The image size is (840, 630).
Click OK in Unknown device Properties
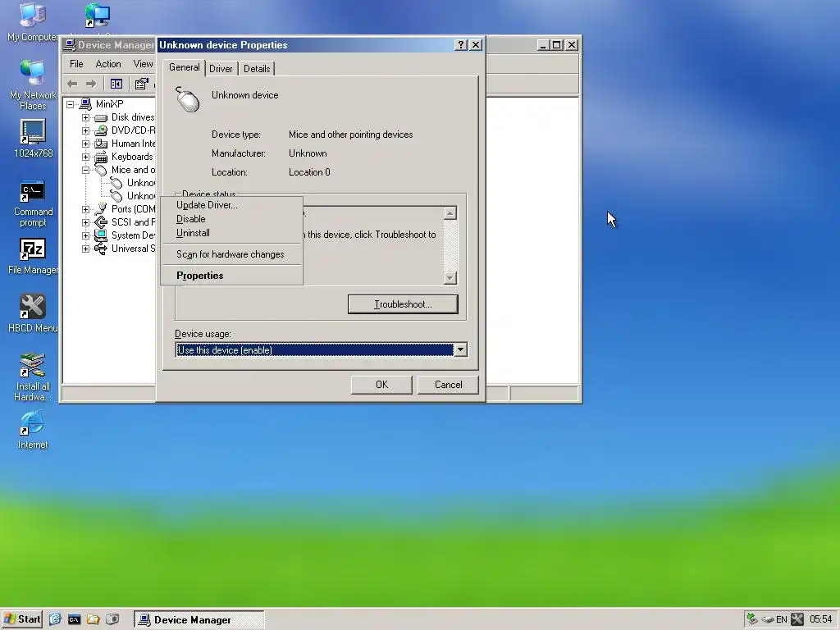tap(381, 385)
